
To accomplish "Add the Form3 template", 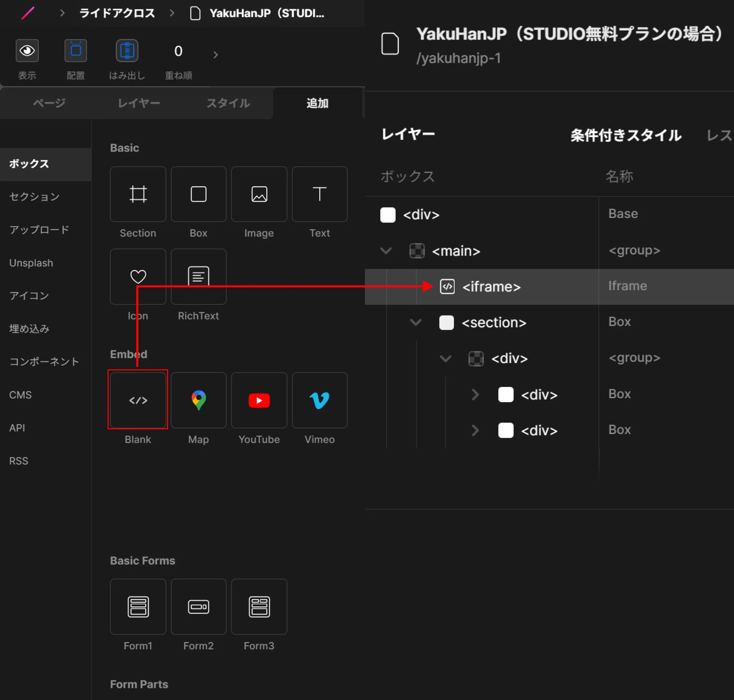I will pyautogui.click(x=259, y=606).
